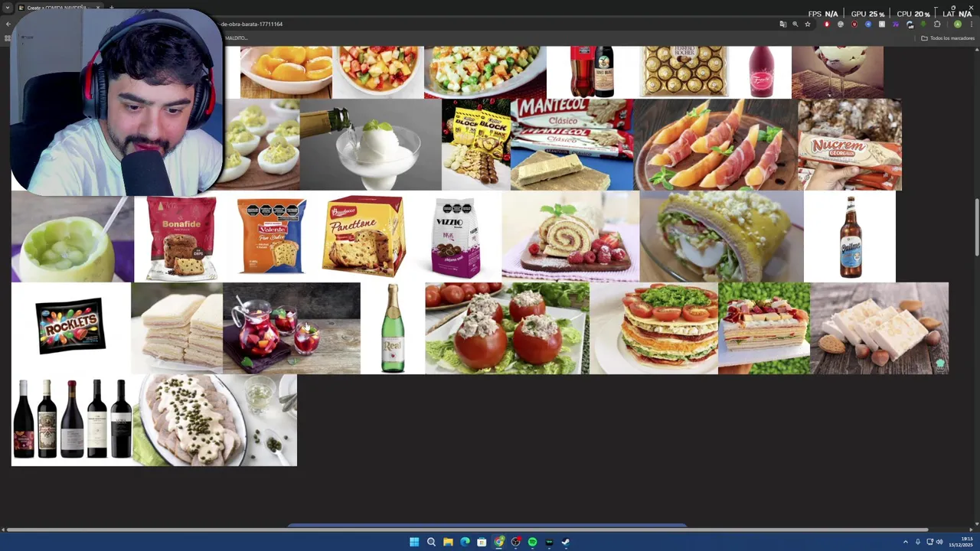Open File Explorer from taskbar

click(448, 542)
